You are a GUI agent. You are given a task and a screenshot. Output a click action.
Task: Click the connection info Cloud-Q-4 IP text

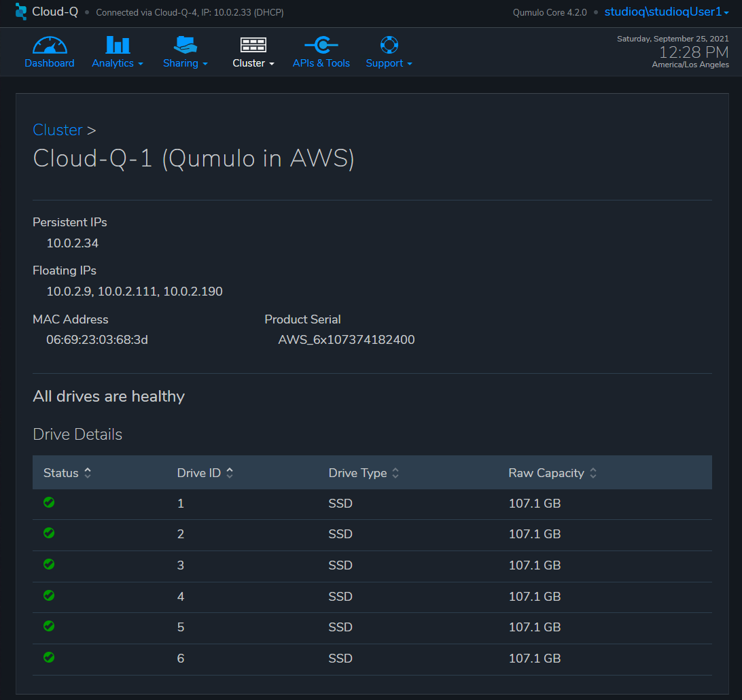tap(190, 12)
